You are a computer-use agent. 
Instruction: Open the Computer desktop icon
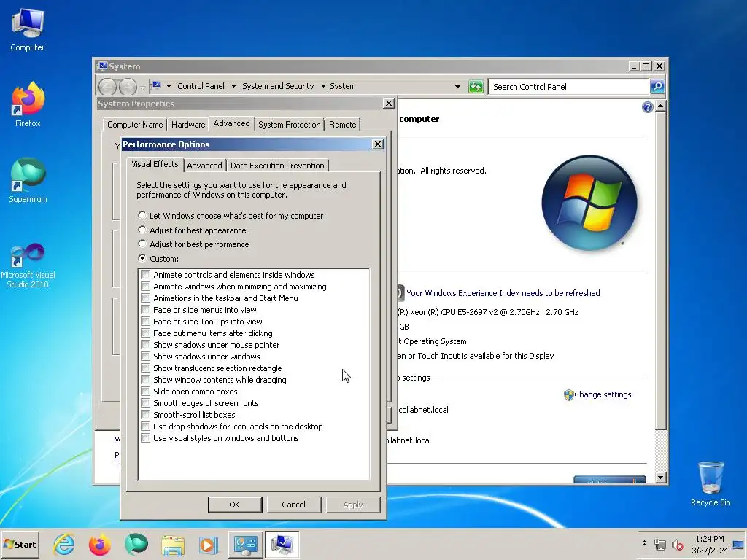click(x=28, y=29)
